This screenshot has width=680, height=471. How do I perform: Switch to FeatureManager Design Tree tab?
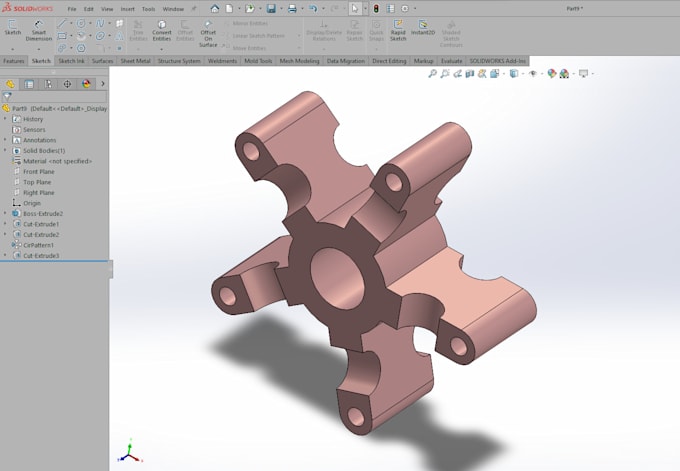pyautogui.click(x=10, y=84)
